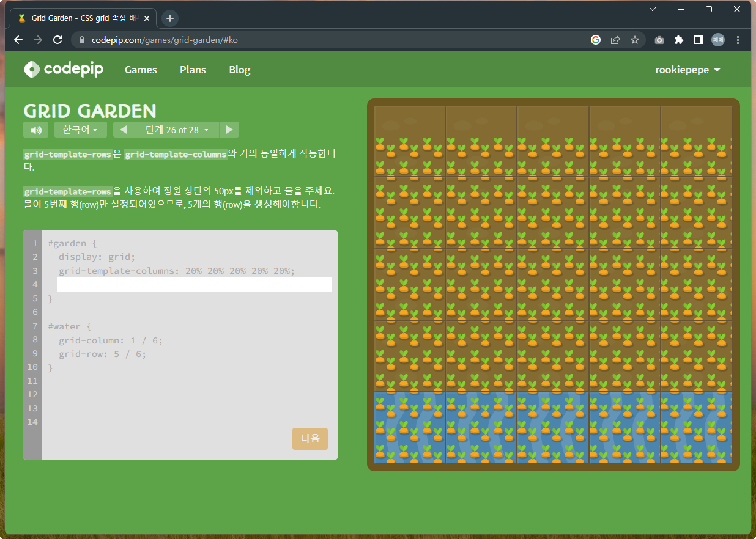
Task: Click the camera screenshot extension icon
Action: (x=659, y=40)
